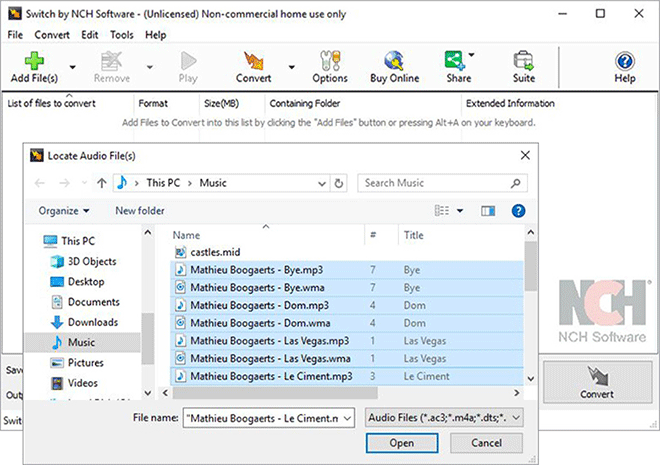Viewport: 660px width, 465px height.
Task: Click the Forward arrow in the dialog
Action: [x=64, y=183]
